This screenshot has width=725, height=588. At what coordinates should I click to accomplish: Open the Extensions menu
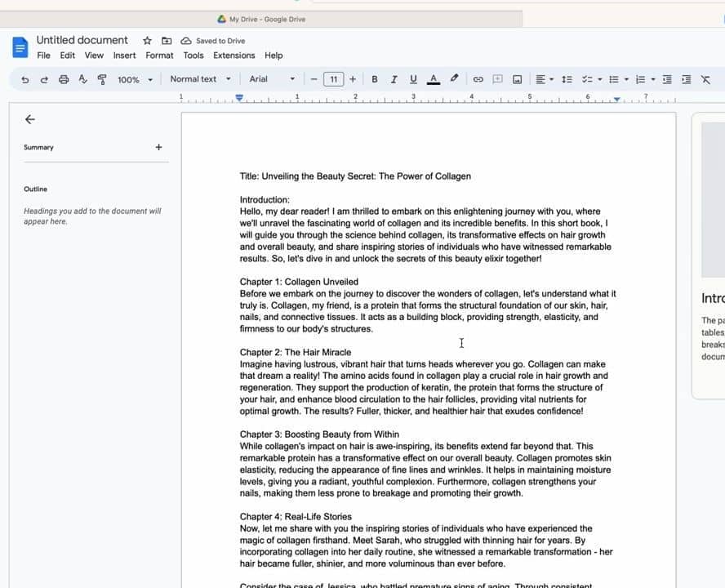(x=234, y=56)
